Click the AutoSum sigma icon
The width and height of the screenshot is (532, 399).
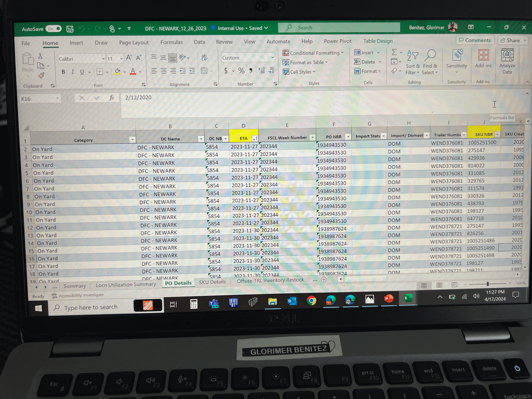pos(394,52)
